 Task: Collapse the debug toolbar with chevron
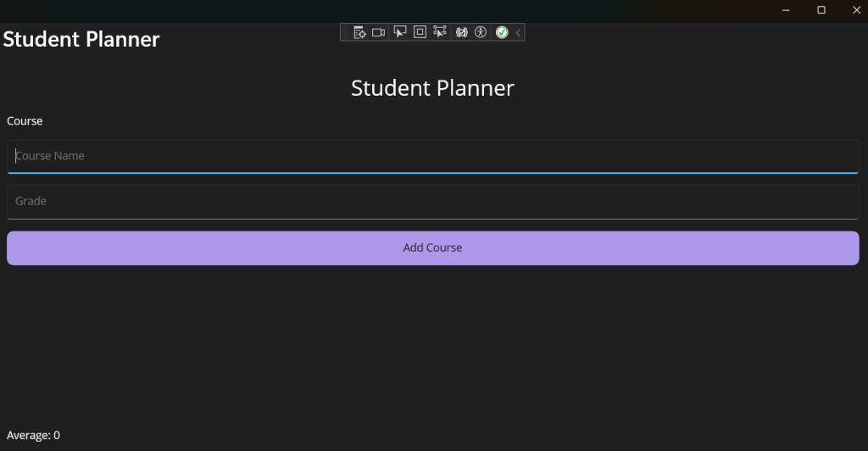pos(518,33)
